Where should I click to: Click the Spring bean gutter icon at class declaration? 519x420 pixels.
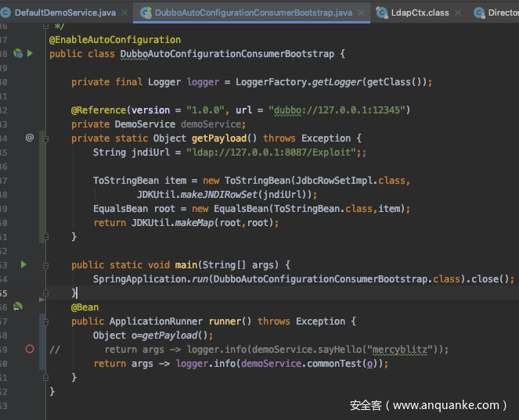point(17,53)
